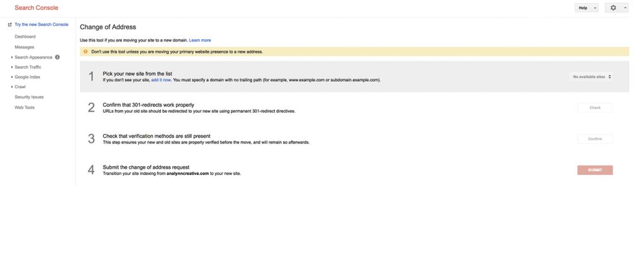Go to Messages in sidebar

coord(25,47)
